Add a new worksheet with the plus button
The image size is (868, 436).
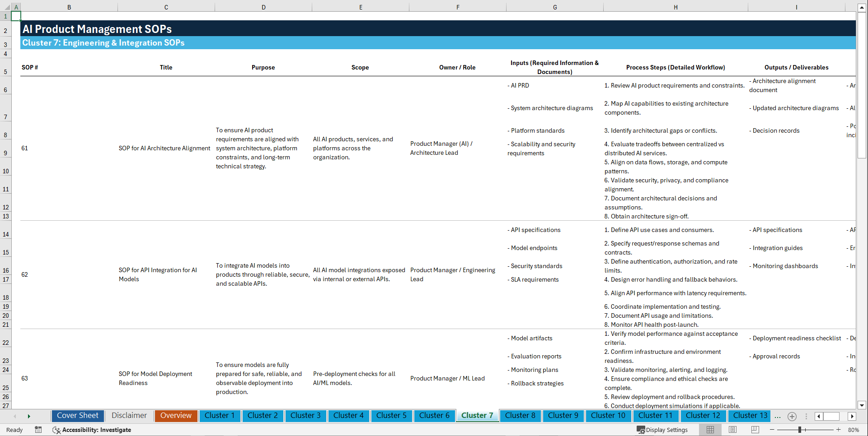click(x=792, y=416)
